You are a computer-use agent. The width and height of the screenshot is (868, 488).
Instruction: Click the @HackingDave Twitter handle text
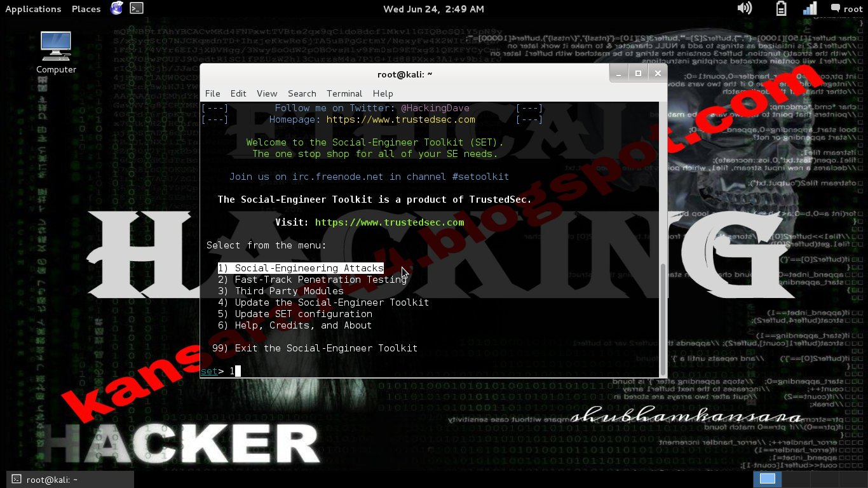(x=435, y=108)
